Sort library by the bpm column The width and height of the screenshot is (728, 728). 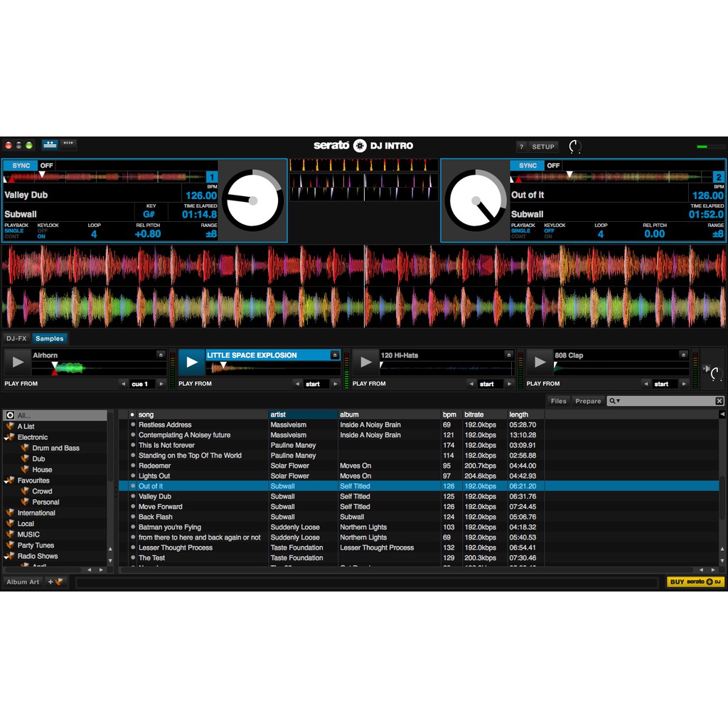point(451,414)
